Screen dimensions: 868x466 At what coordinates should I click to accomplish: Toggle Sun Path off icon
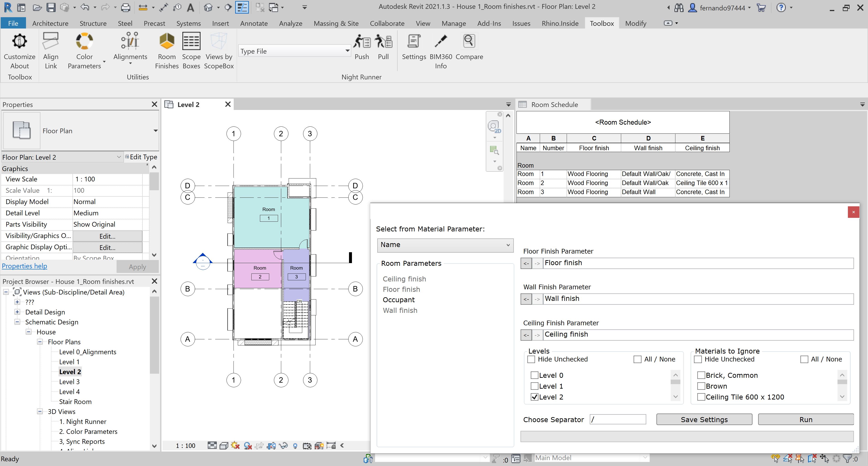coord(235,446)
